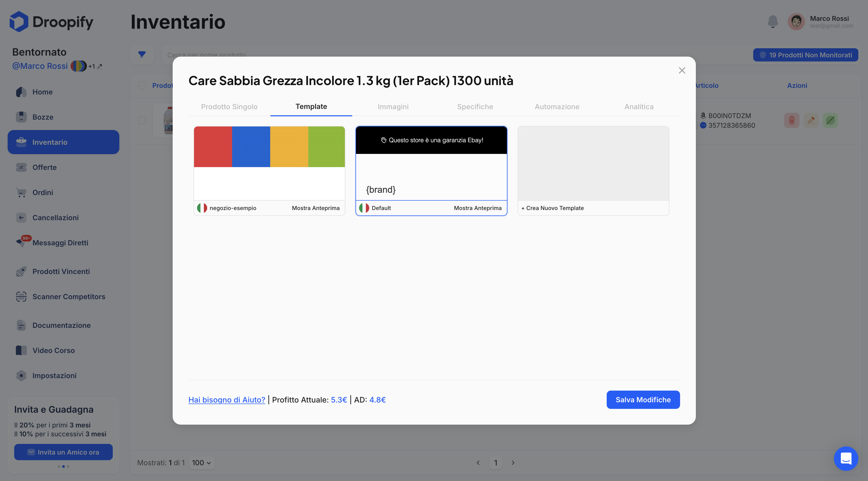Viewport: 868px width, 481px height.
Task: Click the yellow color block in negozio-esempio
Action: [x=289, y=147]
